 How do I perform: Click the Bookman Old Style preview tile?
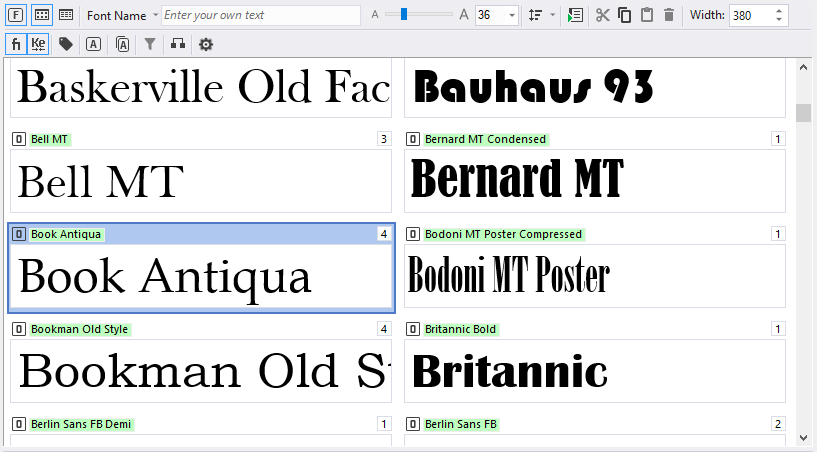point(201,371)
